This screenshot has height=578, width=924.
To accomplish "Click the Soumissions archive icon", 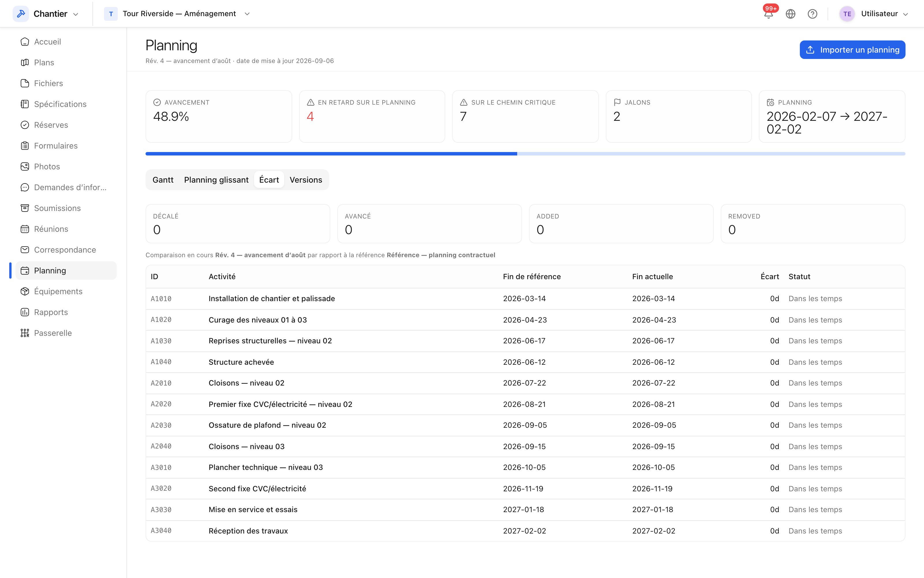I will tap(25, 208).
